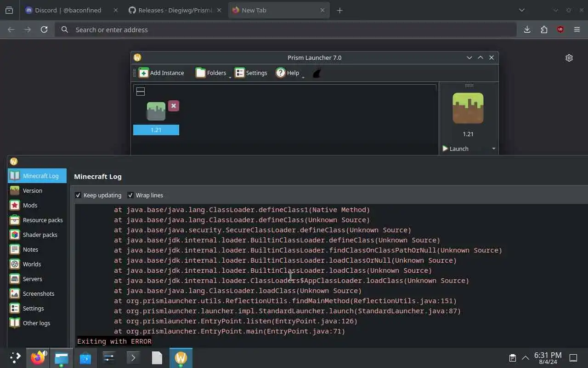Click the Prism Launcher window menu chevron
588x368 pixels.
pos(469,57)
